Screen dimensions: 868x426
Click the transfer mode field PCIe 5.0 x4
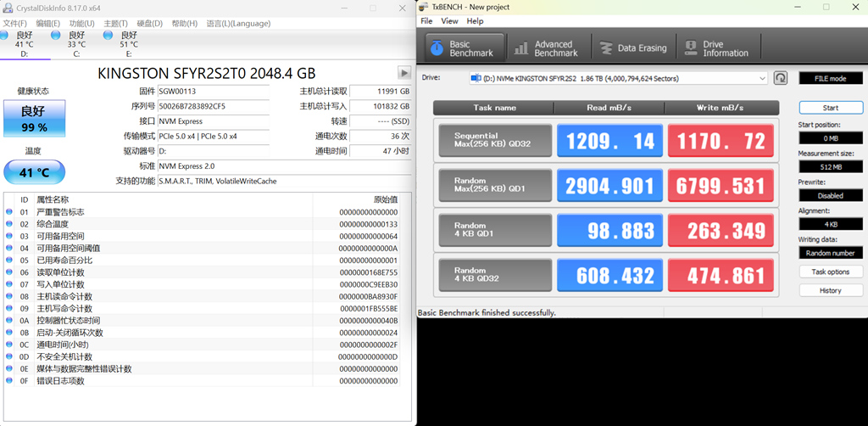(213, 136)
